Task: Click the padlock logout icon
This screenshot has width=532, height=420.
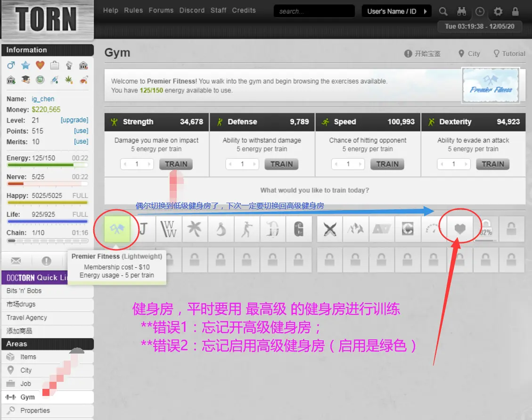Action: tap(515, 11)
